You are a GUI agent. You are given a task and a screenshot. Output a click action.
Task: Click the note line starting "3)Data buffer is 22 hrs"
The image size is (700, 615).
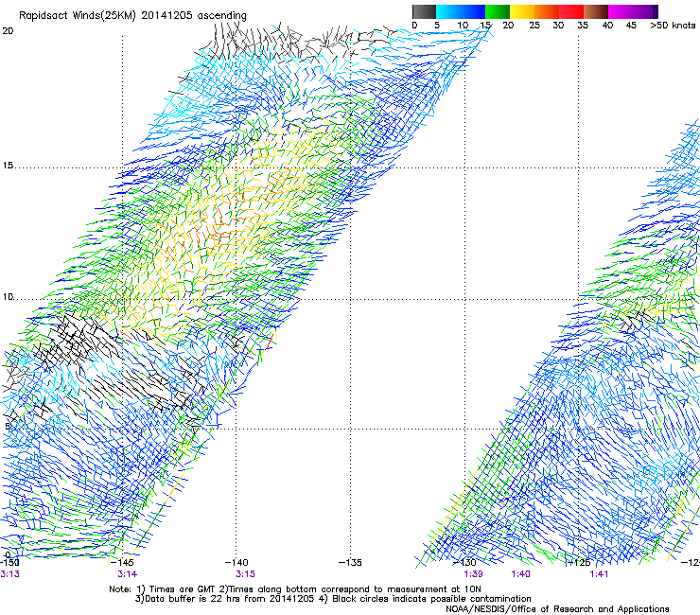(x=333, y=599)
